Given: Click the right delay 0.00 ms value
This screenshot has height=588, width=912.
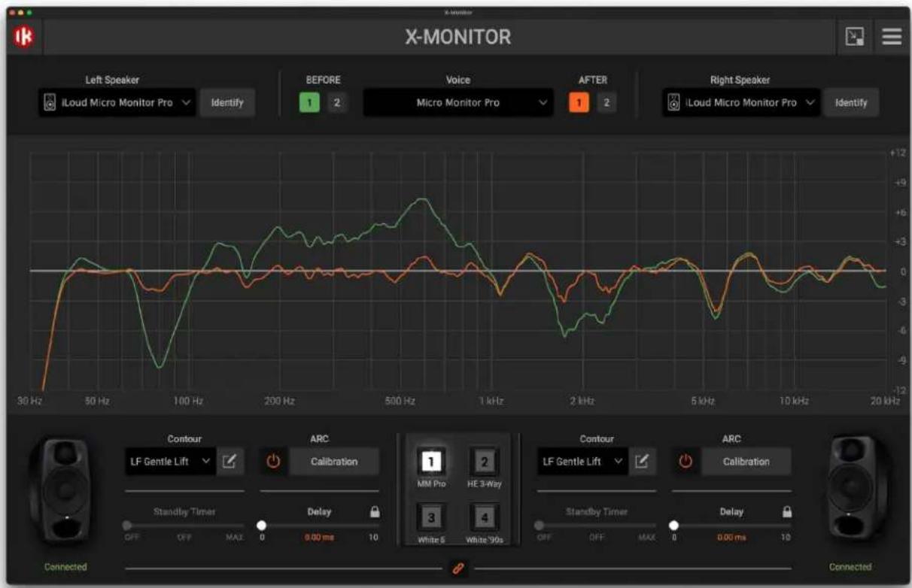Looking at the screenshot, I should pyautogui.click(x=731, y=538).
